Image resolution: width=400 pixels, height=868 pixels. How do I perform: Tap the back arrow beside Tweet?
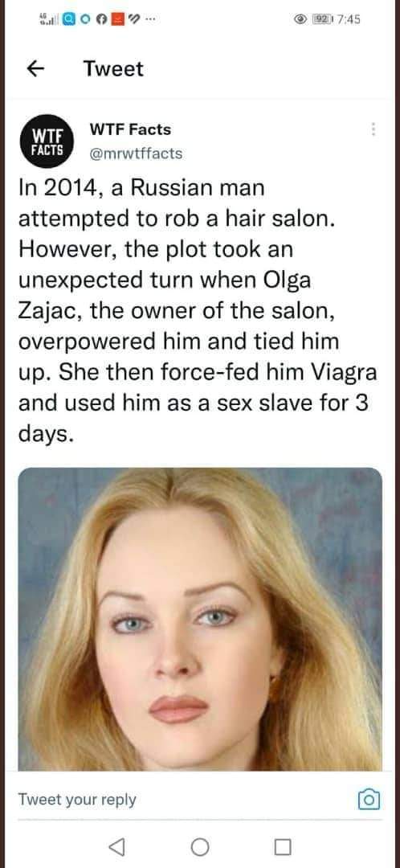(x=35, y=68)
